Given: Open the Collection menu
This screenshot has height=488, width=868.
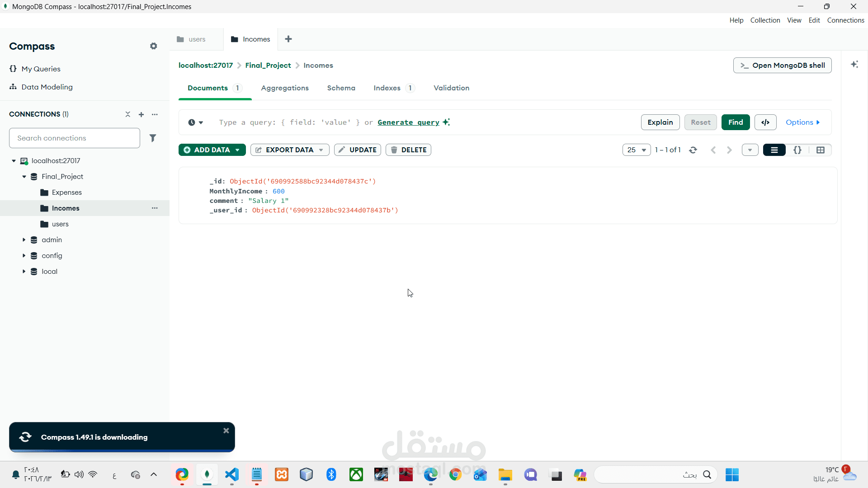Looking at the screenshot, I should tap(765, 20).
